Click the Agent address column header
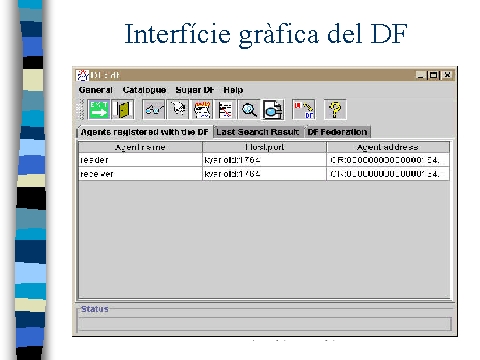This screenshot has width=480, height=360. click(388, 147)
